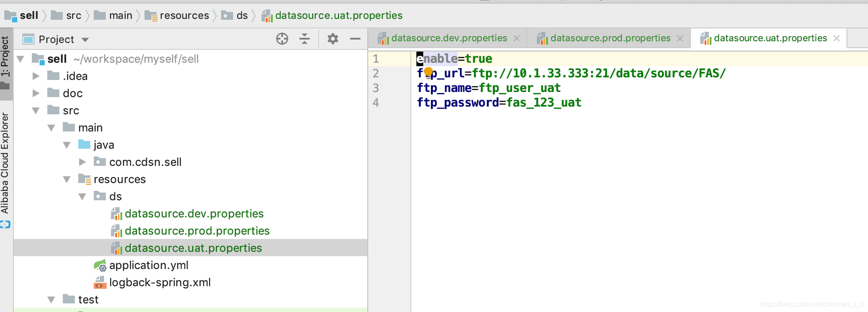Open the Project view dropdown arrow
Screen dimensions: 868x312
[x=85, y=40]
